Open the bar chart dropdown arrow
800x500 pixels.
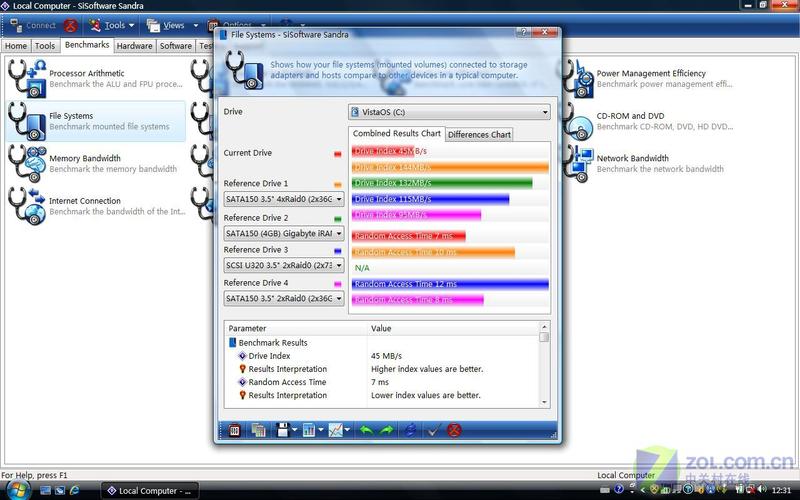320,431
